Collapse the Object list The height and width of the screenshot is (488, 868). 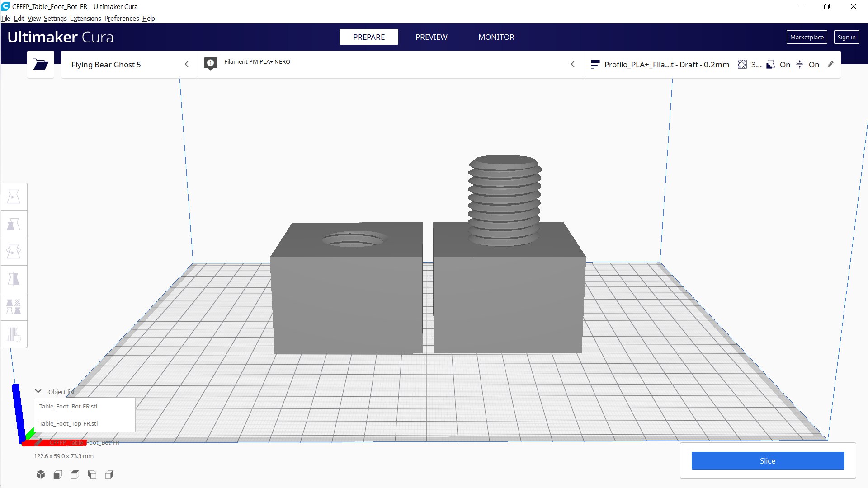pyautogui.click(x=38, y=391)
